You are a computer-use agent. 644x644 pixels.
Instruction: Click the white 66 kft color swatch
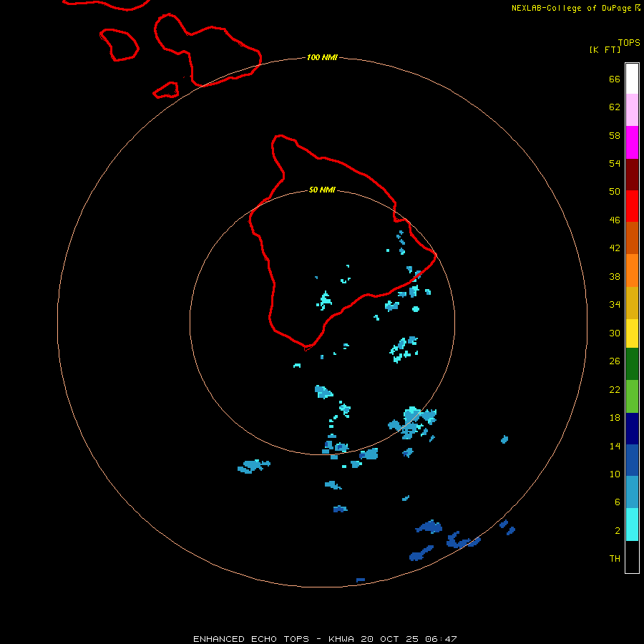[632, 79]
